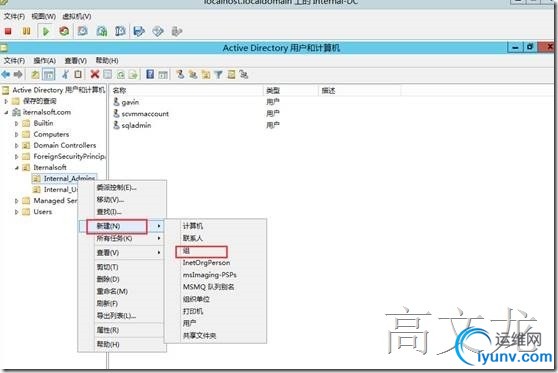
Task: Click the create new group icon
Action: click(x=193, y=74)
